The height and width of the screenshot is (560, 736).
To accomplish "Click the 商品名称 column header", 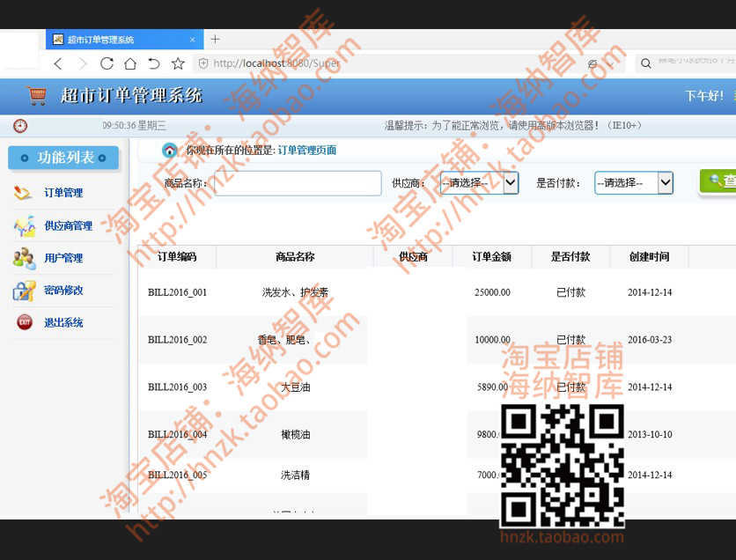I will point(295,257).
